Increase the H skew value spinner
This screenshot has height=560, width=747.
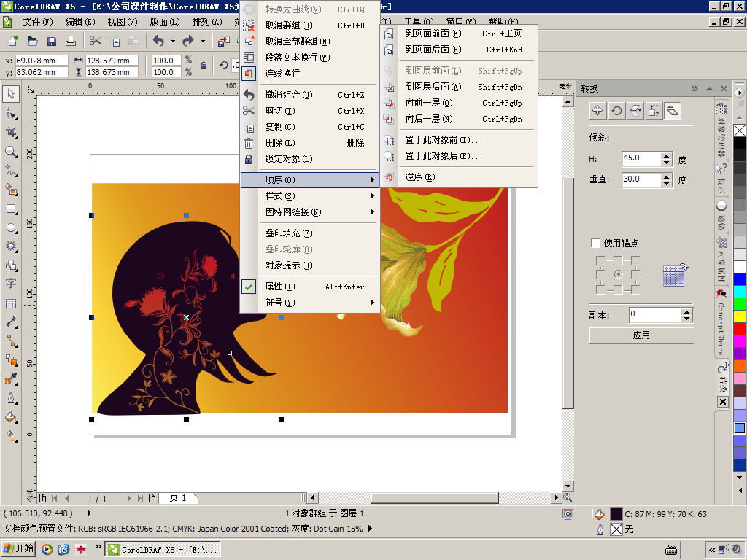(x=667, y=156)
